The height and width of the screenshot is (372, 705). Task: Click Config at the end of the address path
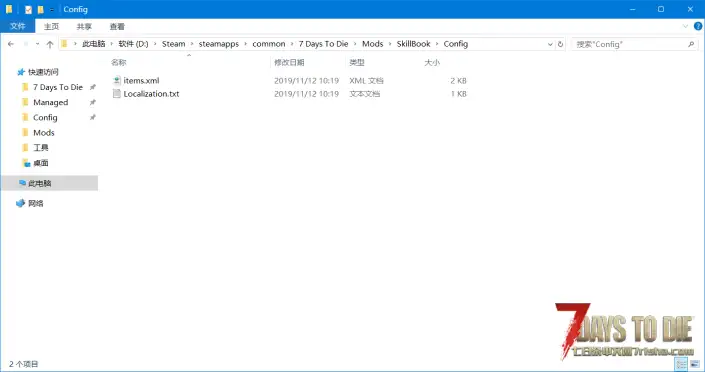[456, 44]
